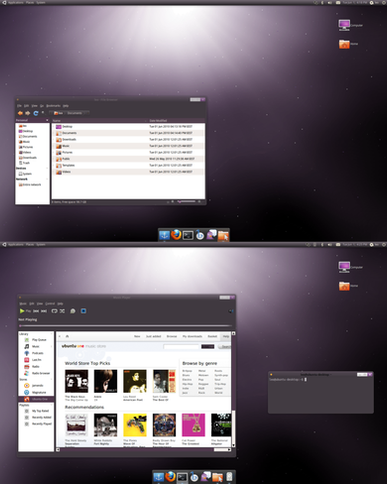Expand the Music entry in library sidebar

pos(51,346)
